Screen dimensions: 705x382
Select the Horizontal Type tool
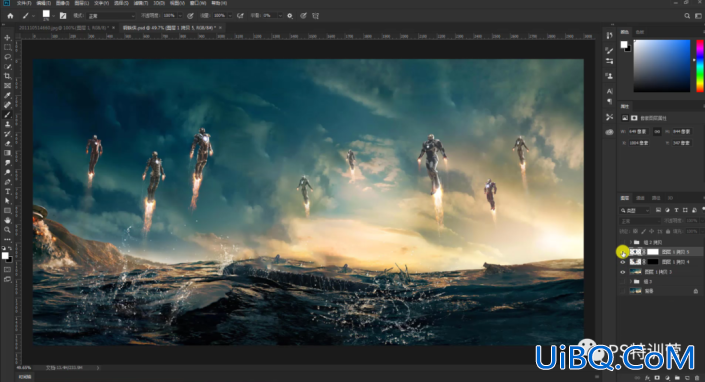click(8, 191)
